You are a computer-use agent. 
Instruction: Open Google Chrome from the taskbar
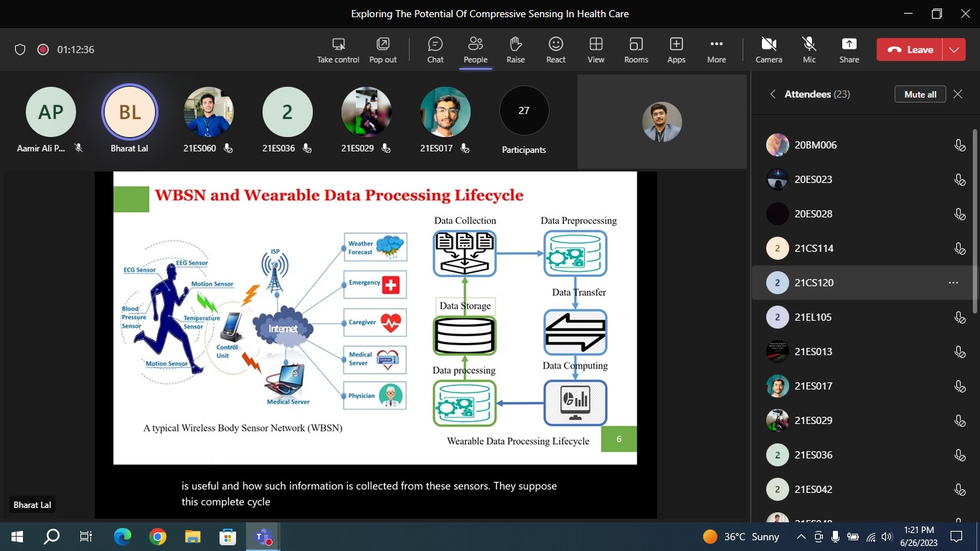pos(158,537)
